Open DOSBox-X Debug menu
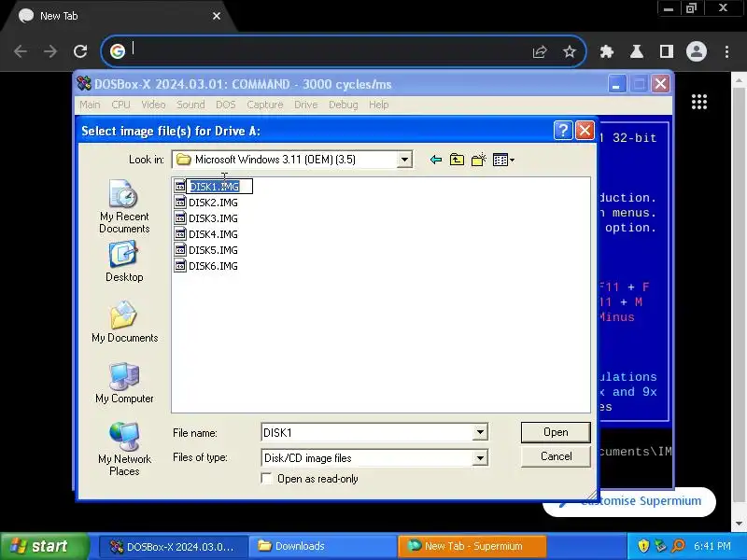This screenshot has width=747, height=560. 343,105
